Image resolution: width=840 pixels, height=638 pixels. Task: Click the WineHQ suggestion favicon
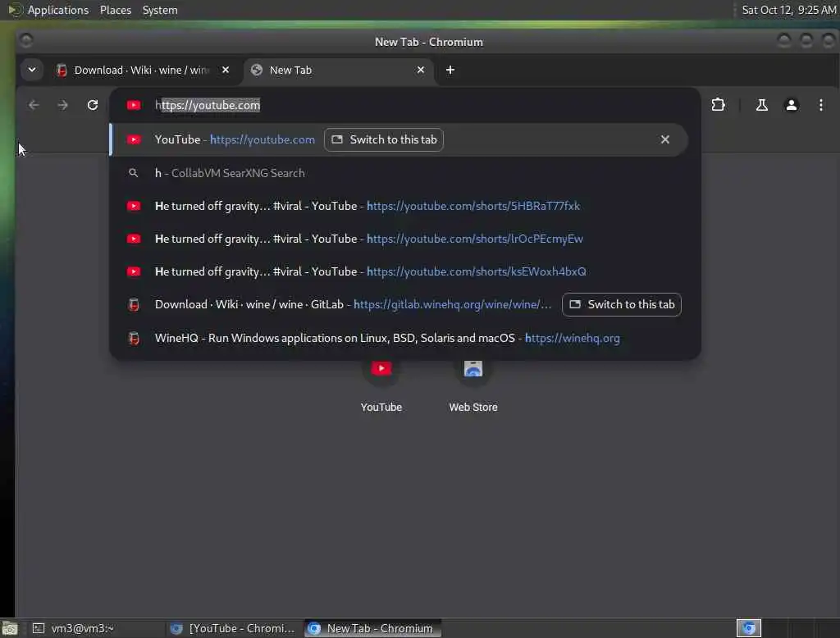pos(134,338)
